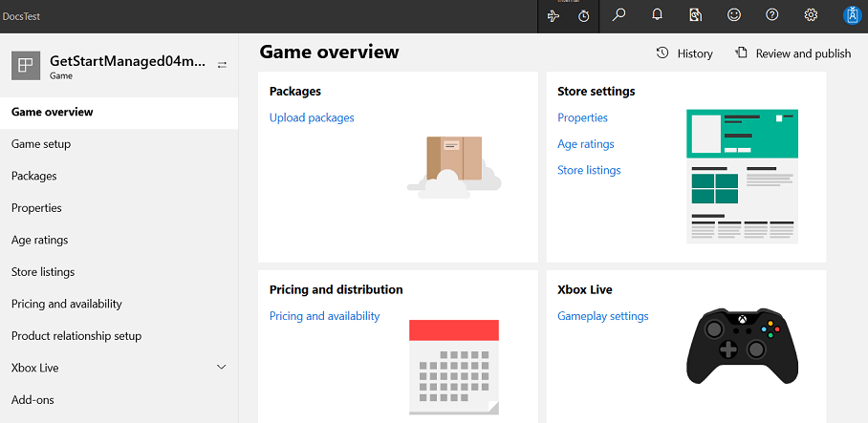Open Game setup in sidebar
Viewport: 868px width, 423px height.
[119, 144]
